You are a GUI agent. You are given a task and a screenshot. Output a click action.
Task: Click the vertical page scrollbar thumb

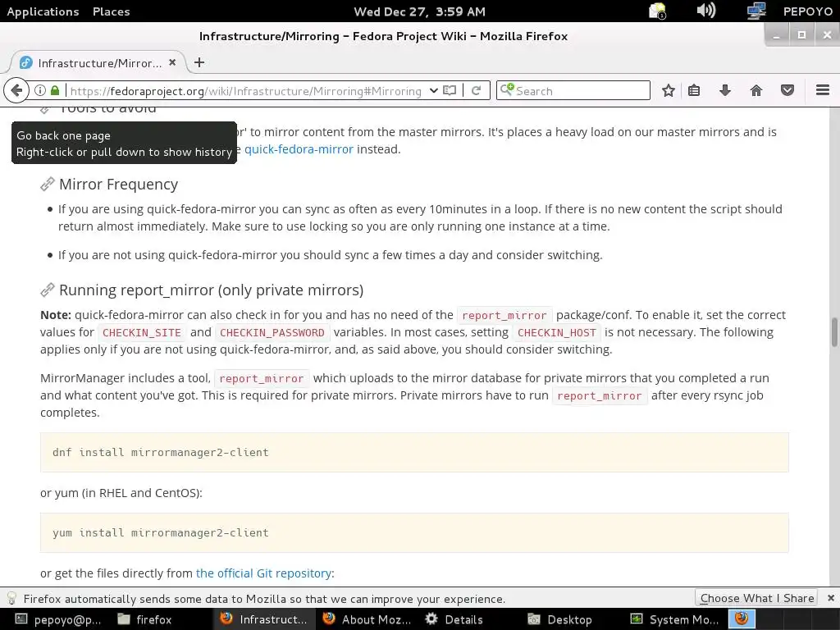point(834,332)
